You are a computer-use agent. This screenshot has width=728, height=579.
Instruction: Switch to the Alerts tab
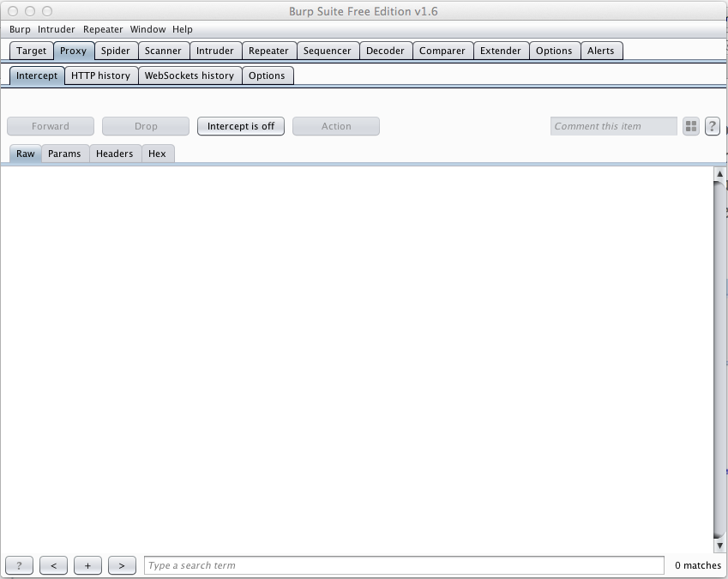point(601,51)
